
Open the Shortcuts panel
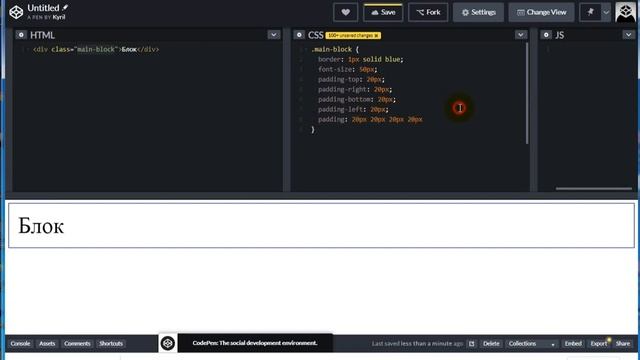tap(111, 344)
